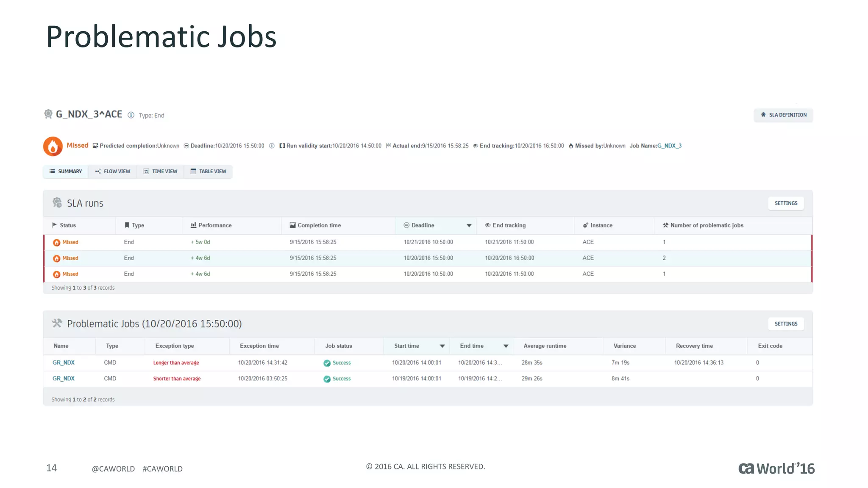The height and width of the screenshot is (488, 868).
Task: Click the large orange Missed flame icon
Action: (x=53, y=146)
